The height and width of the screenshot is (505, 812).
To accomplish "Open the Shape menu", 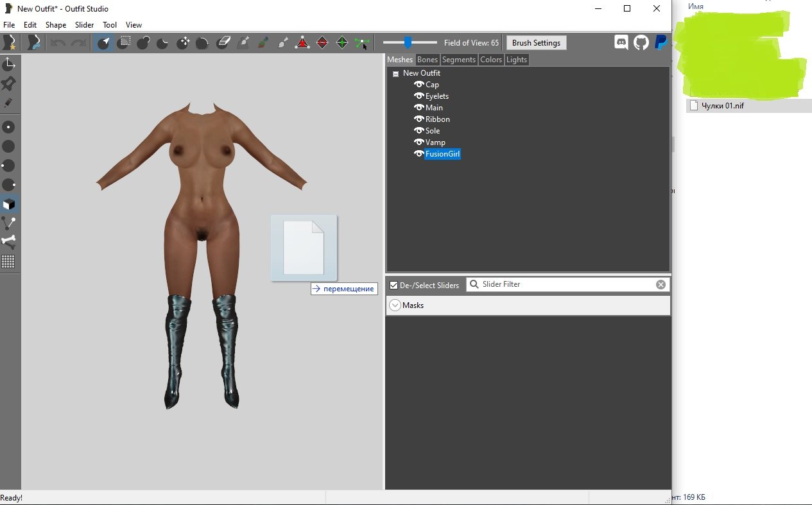I will (56, 25).
